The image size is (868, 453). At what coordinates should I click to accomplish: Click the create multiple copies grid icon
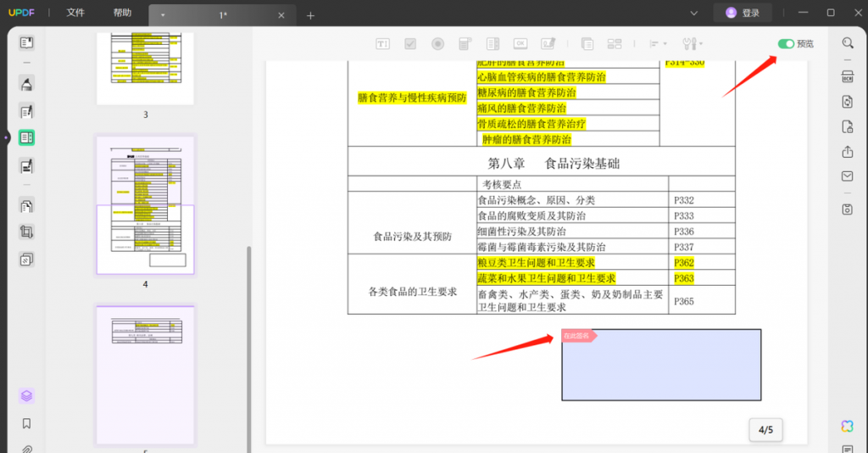[x=615, y=44]
